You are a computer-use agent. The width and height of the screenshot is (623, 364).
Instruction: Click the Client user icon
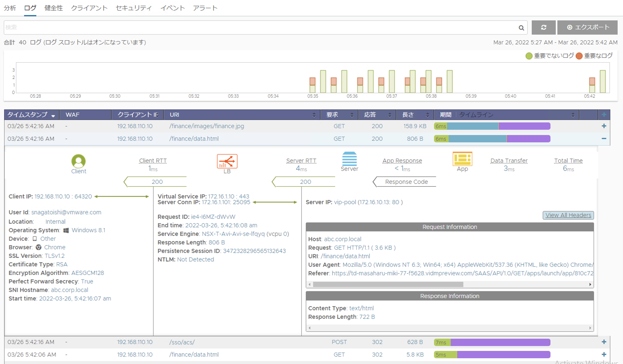pos(78,161)
